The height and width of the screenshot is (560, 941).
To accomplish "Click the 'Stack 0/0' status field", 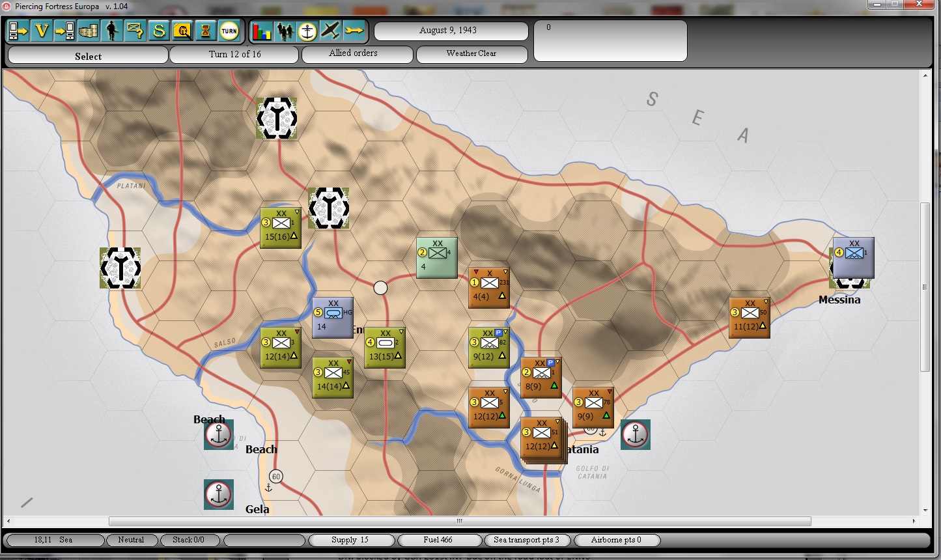I will pos(189,540).
